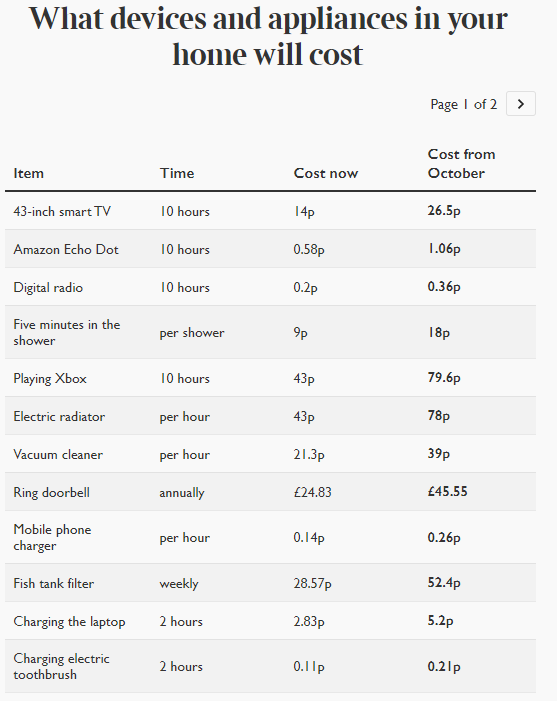Select the Time column header
Image resolution: width=557 pixels, height=701 pixels.
pyautogui.click(x=177, y=173)
